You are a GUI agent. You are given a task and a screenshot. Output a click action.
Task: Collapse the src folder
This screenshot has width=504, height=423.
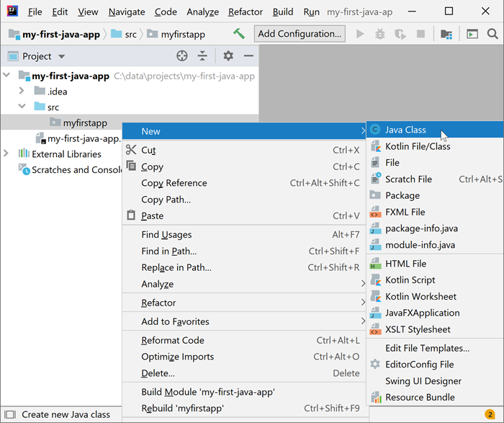pos(22,107)
